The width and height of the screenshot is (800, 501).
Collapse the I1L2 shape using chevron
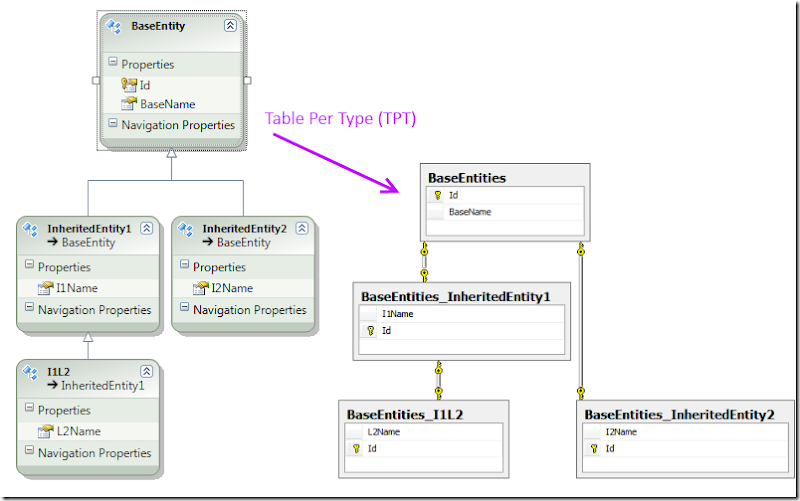point(147,372)
